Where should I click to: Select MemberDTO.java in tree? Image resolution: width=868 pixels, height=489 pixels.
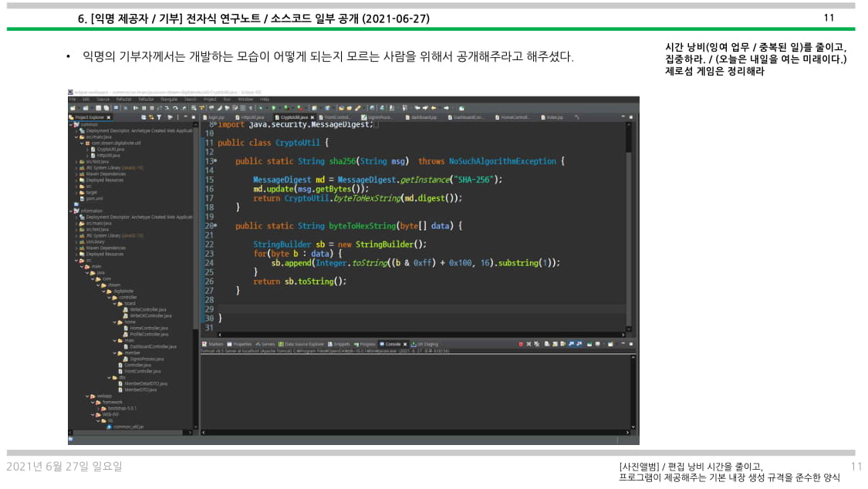click(x=137, y=390)
